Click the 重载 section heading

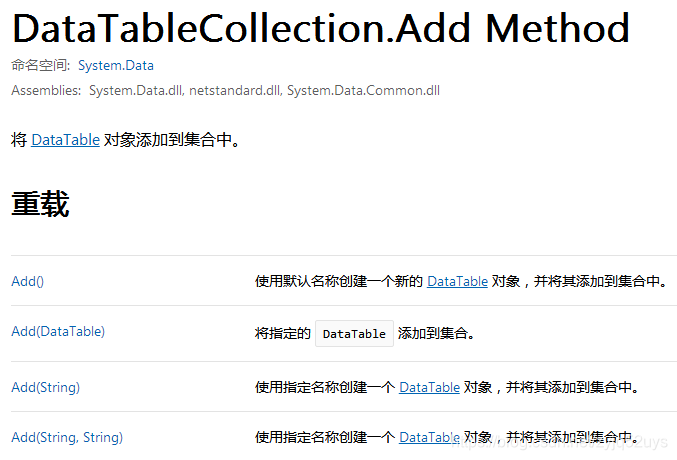point(40,204)
